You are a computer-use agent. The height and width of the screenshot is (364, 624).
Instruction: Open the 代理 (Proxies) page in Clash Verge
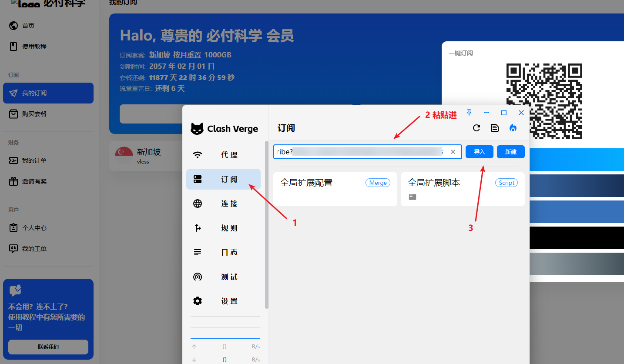(223, 155)
